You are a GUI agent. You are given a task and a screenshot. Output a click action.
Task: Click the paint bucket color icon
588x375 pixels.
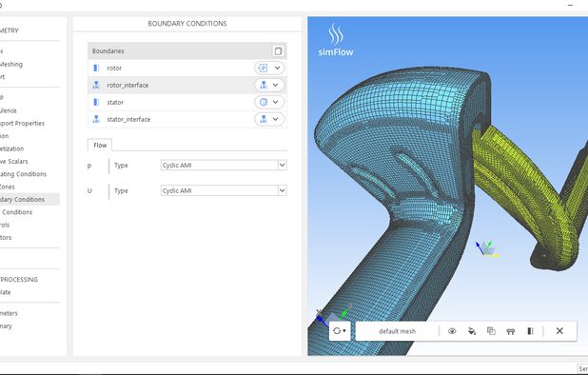[x=472, y=331]
